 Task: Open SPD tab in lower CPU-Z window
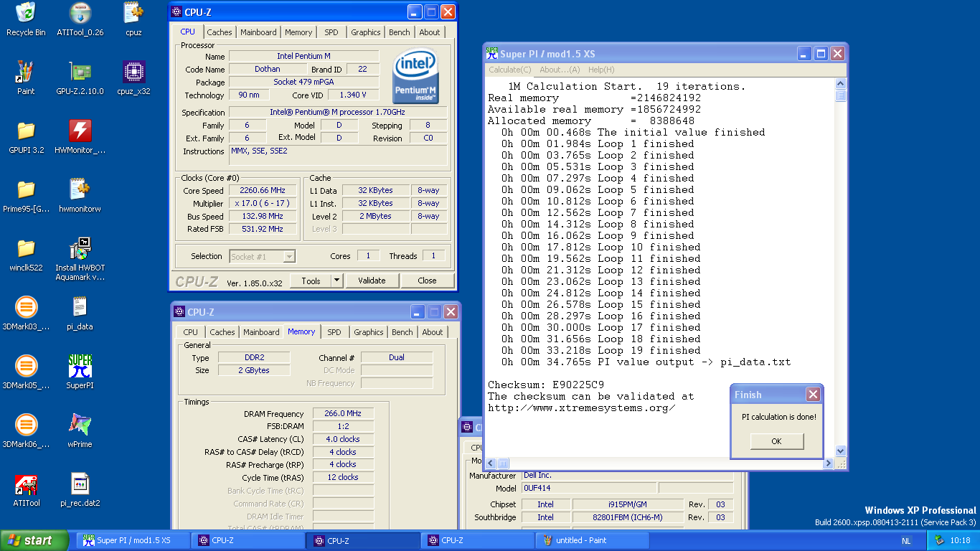pyautogui.click(x=334, y=332)
